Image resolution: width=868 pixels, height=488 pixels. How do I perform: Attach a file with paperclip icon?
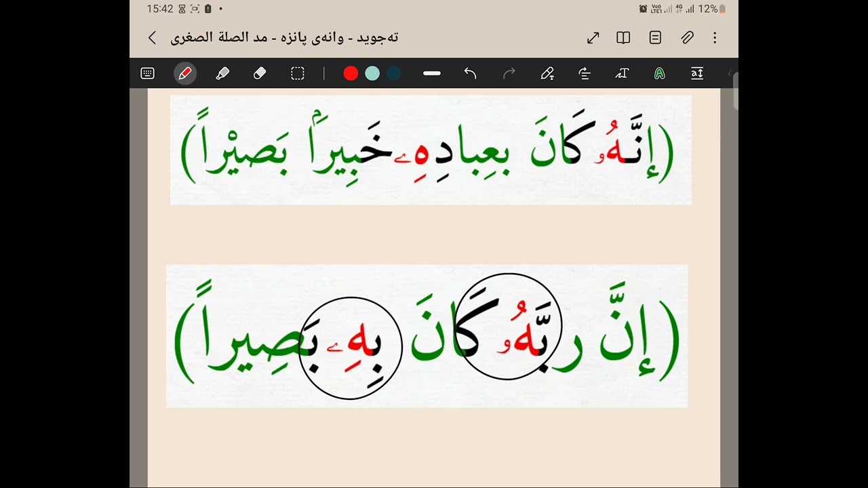pyautogui.click(x=687, y=38)
